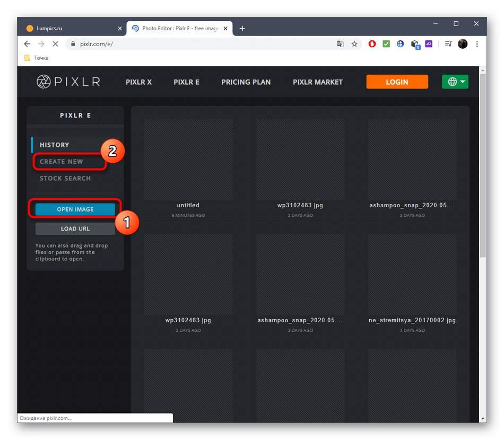The height and width of the screenshot is (440, 504).
Task: Click the OPEN IMAGE button
Action: (75, 209)
